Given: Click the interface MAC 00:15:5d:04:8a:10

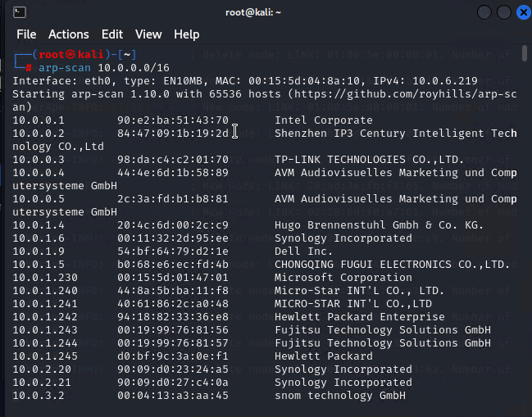Looking at the screenshot, I should (x=304, y=81).
